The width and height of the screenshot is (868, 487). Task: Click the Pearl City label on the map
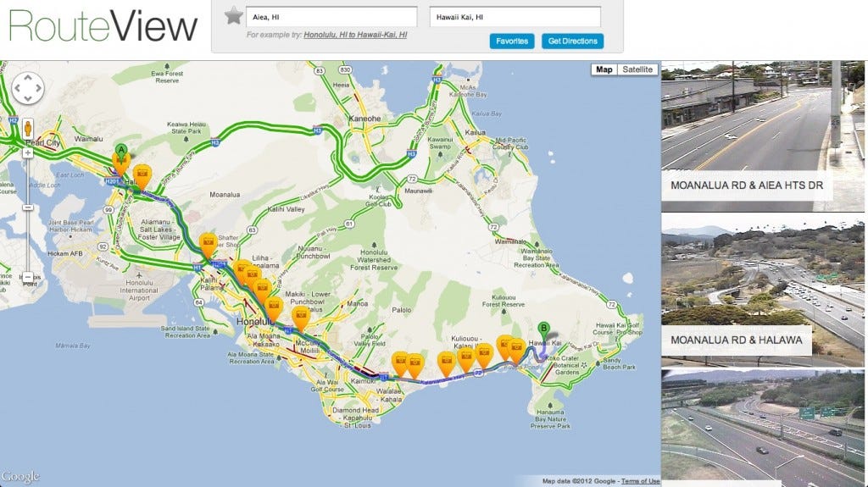point(43,142)
